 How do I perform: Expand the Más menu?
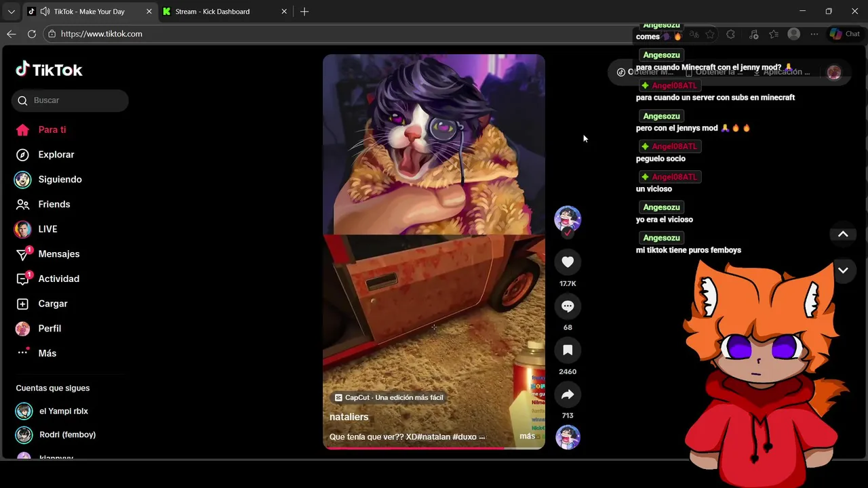tap(37, 353)
